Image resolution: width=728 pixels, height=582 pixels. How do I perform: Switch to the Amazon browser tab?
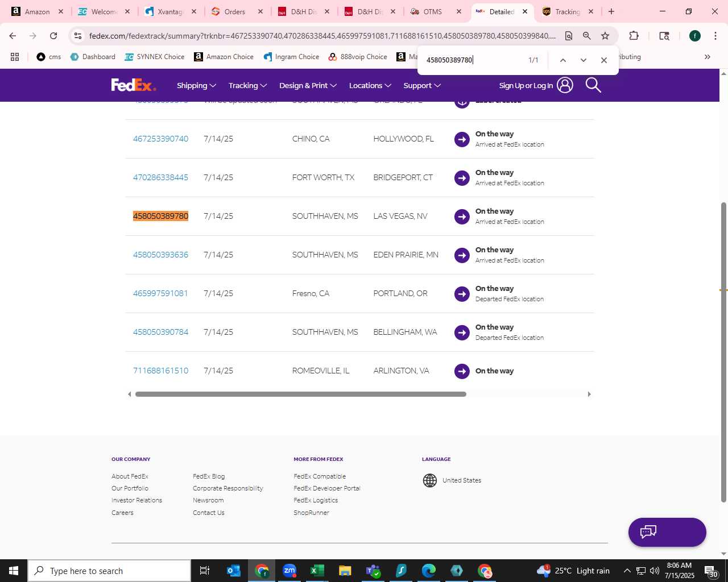pos(38,11)
